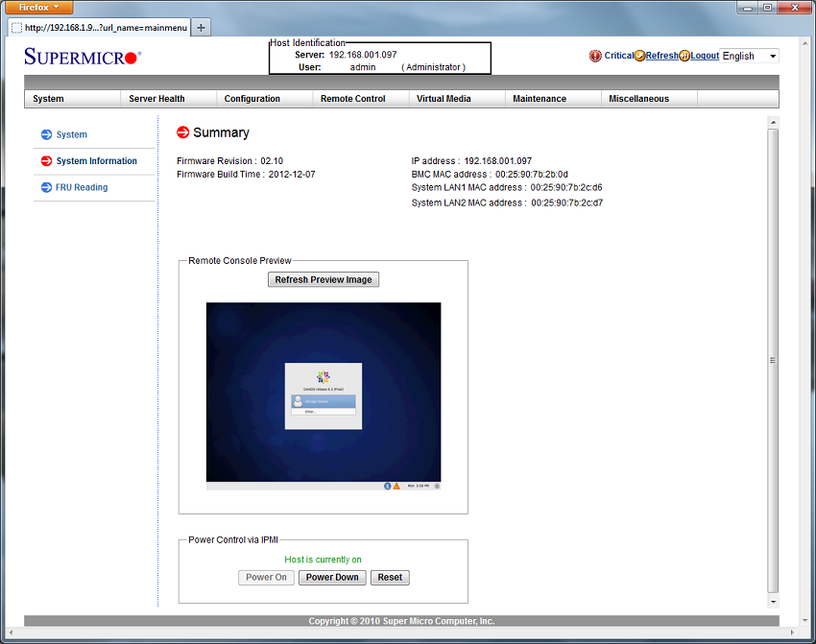
Task: Click the blue arrow icon next to FRU Reading
Action: [46, 187]
